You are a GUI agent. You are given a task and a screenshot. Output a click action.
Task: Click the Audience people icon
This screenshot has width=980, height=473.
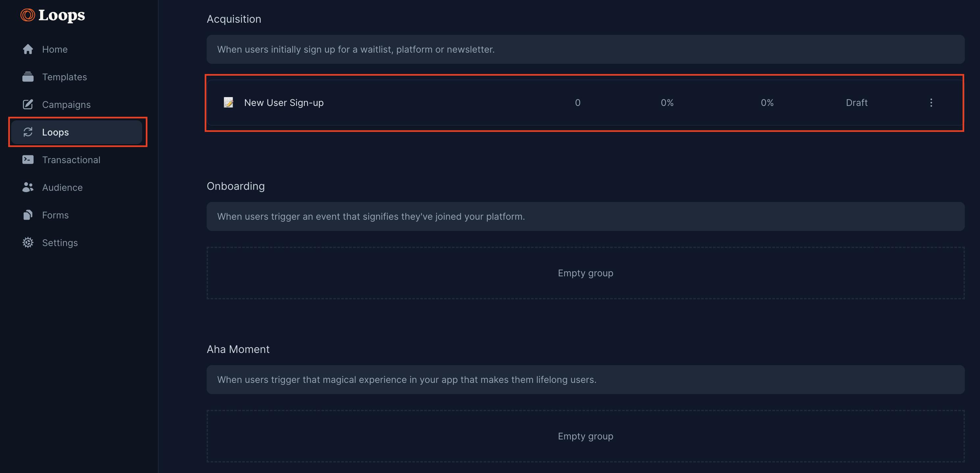(x=28, y=187)
